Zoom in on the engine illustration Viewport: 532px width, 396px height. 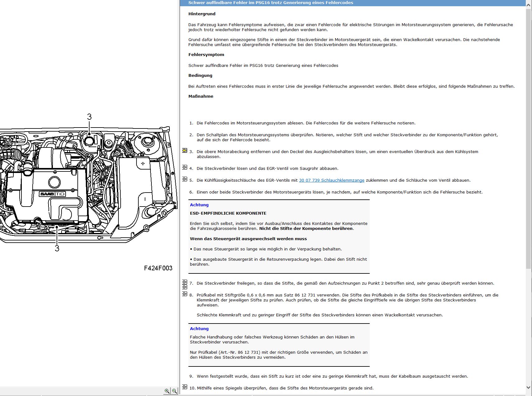click(167, 391)
